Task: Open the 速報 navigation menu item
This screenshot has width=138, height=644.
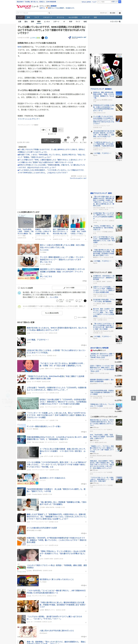Action: click(28, 17)
